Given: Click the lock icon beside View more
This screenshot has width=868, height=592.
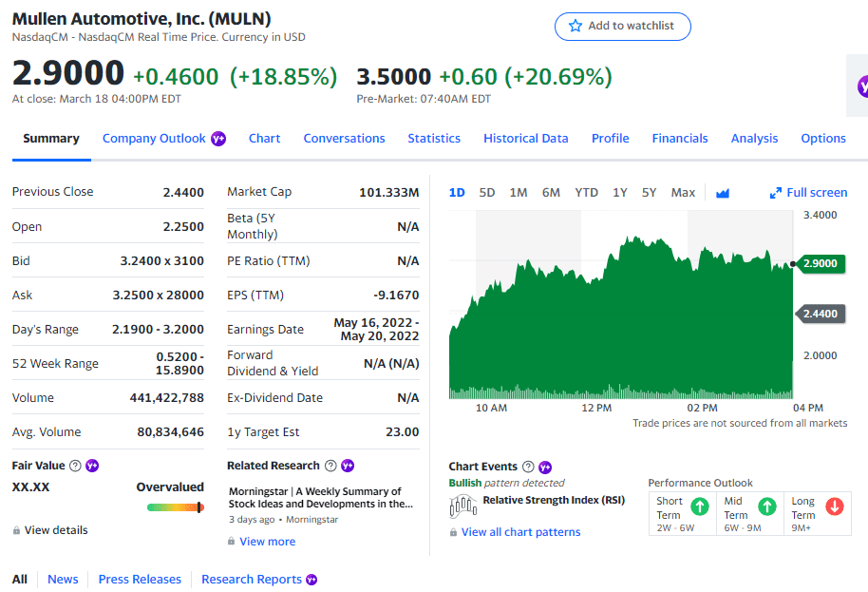Looking at the screenshot, I should [232, 541].
